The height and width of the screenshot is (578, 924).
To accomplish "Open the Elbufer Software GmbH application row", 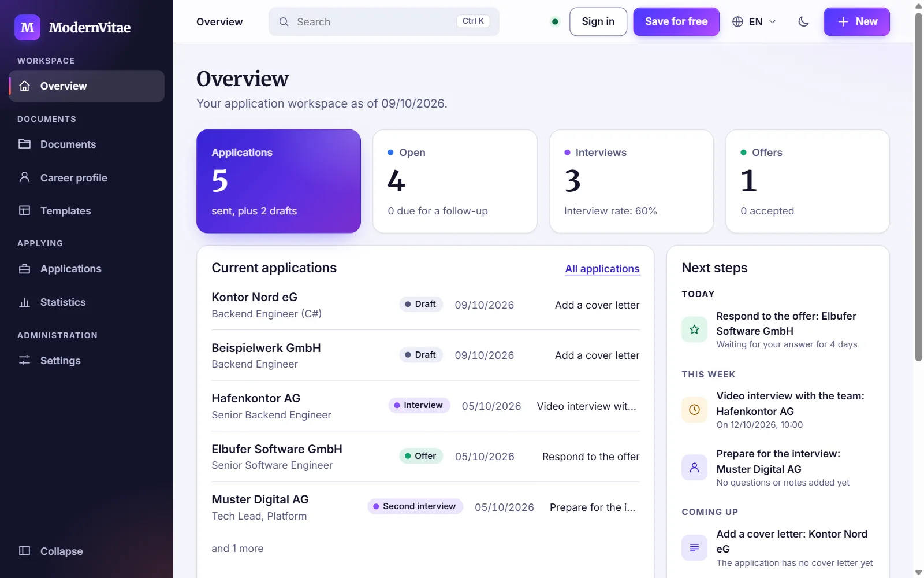I will click(x=426, y=457).
